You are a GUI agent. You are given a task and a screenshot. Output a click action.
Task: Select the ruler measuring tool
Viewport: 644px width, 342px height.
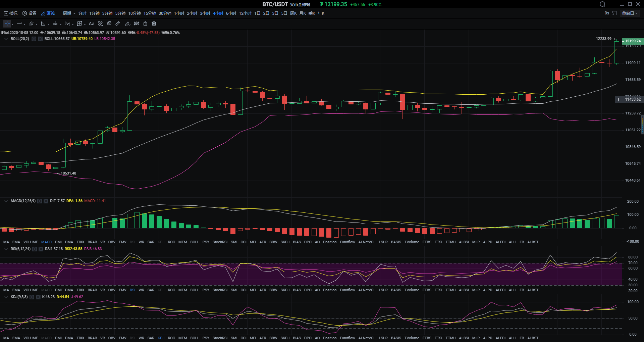tap(118, 23)
